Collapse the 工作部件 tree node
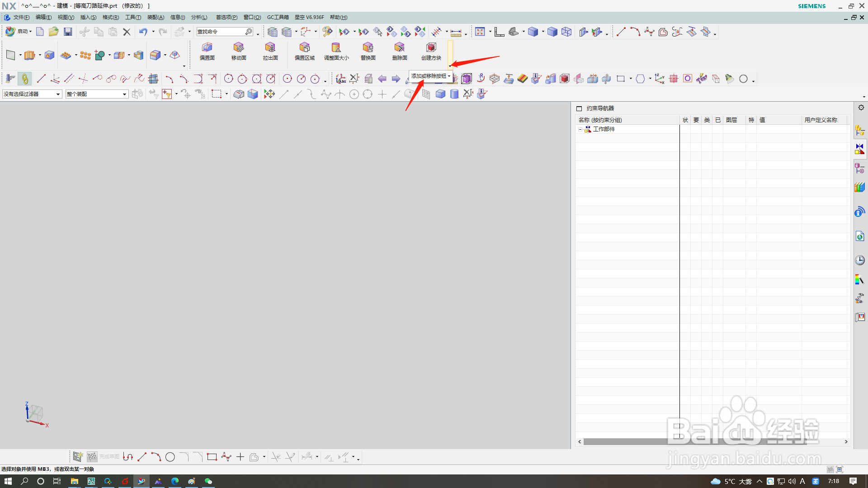Viewport: 868px width, 488px height. coord(580,129)
